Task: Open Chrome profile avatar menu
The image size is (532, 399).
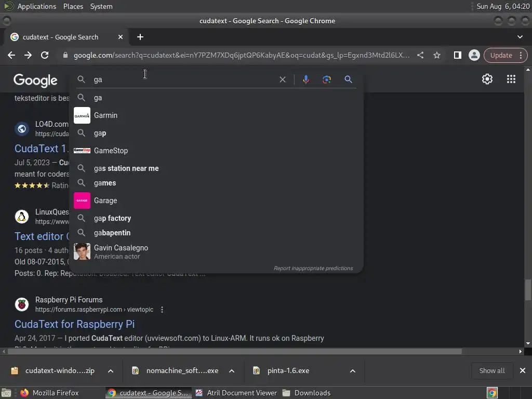Action: [x=474, y=55]
